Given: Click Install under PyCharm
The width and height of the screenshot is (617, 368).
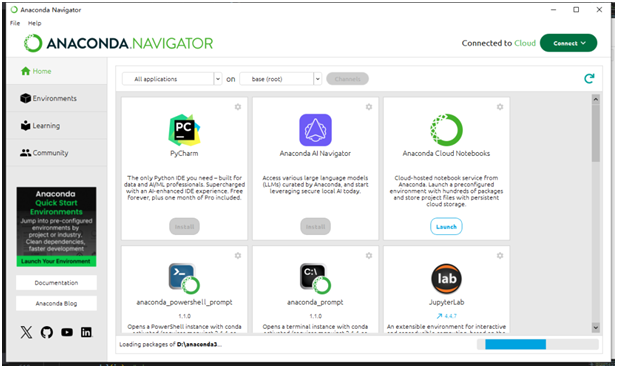Looking at the screenshot, I should (x=184, y=227).
